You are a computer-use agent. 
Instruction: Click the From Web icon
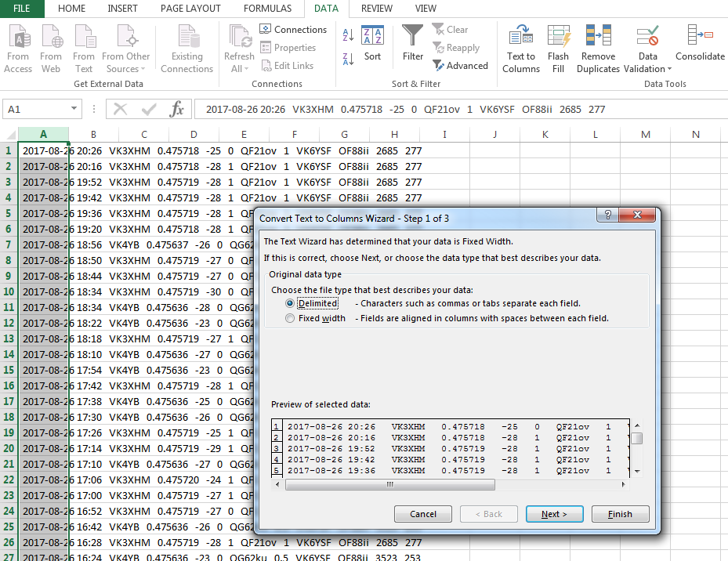[51, 37]
